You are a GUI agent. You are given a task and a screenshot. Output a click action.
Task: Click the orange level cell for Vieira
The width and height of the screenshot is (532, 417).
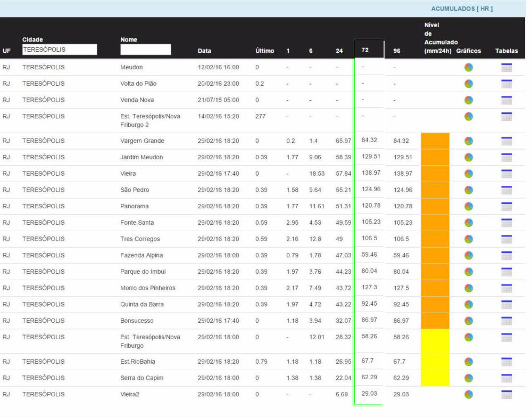pos(435,174)
